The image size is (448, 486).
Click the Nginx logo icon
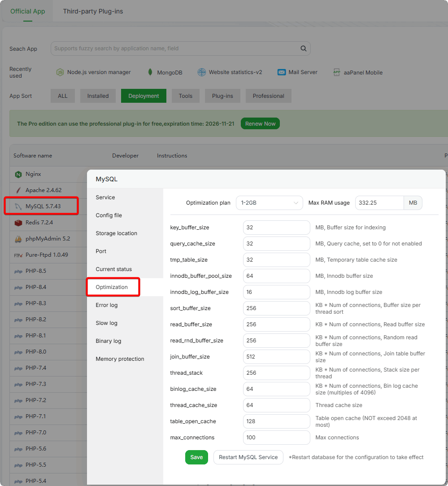pos(18,174)
